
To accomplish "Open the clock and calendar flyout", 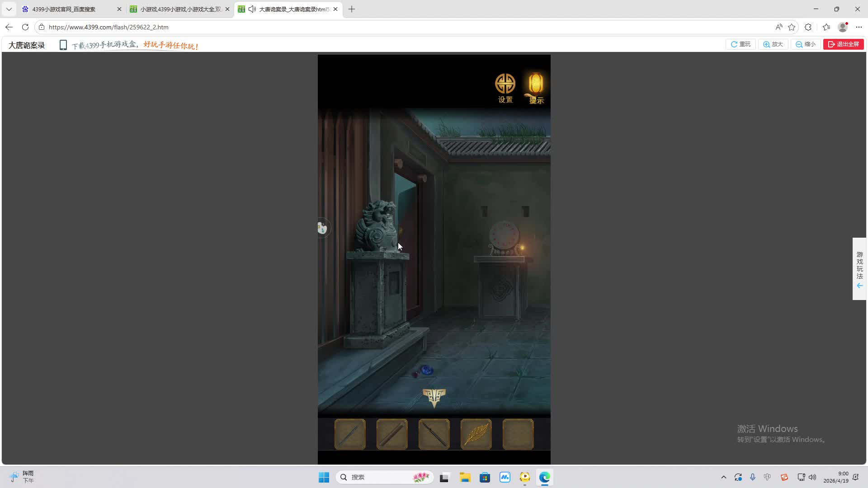I will click(x=836, y=477).
